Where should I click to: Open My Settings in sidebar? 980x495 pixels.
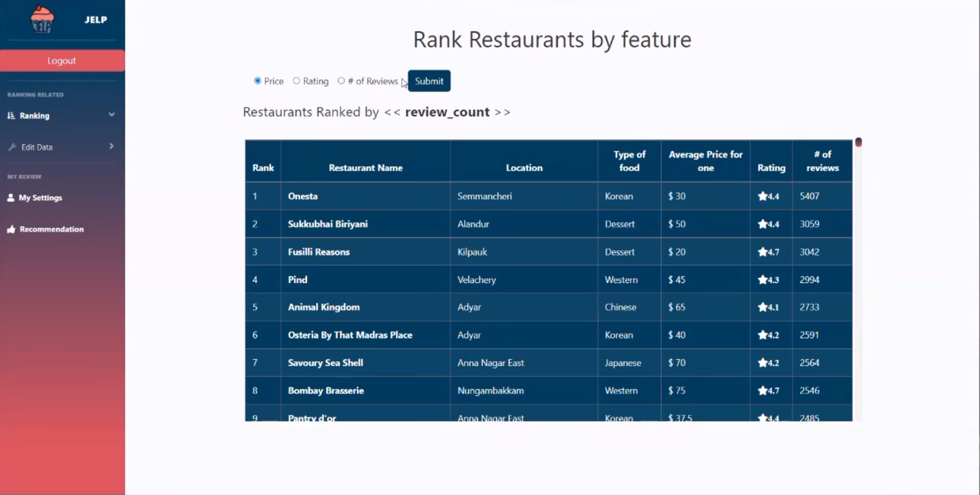tap(40, 198)
